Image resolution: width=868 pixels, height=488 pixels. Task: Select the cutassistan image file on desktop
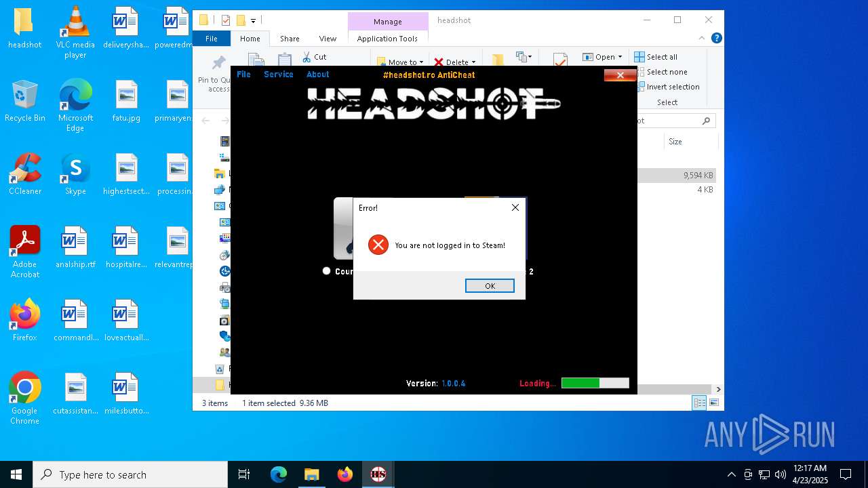[x=75, y=394]
